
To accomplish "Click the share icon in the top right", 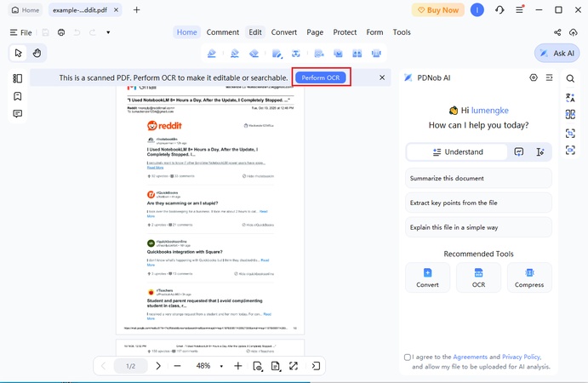I will tap(557, 32).
